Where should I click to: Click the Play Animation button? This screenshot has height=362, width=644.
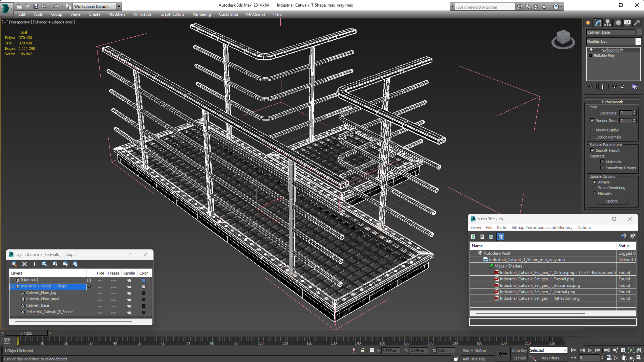[590, 350]
